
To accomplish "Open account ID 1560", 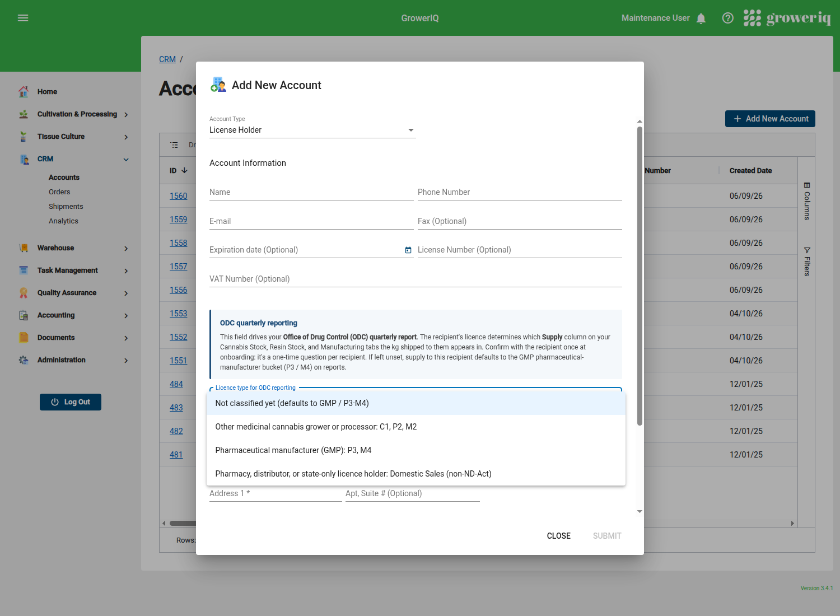I will (179, 196).
